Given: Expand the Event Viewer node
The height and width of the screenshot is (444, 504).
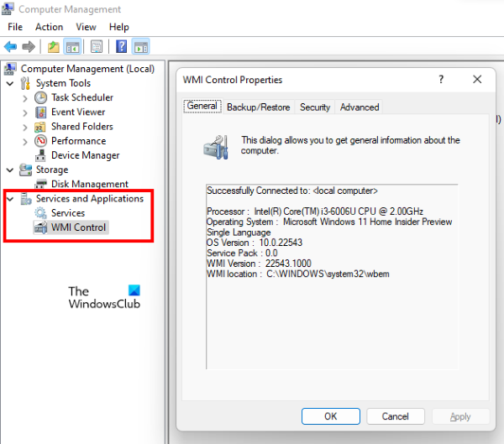Looking at the screenshot, I should pyautogui.click(x=25, y=112).
